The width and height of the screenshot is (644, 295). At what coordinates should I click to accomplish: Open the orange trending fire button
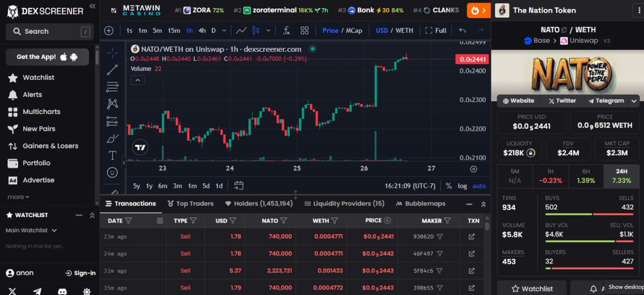(479, 10)
